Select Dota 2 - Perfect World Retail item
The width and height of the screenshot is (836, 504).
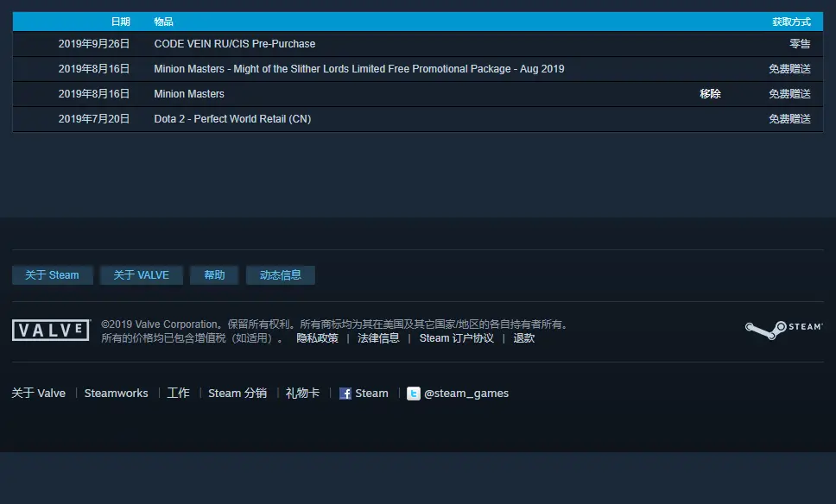232,119
